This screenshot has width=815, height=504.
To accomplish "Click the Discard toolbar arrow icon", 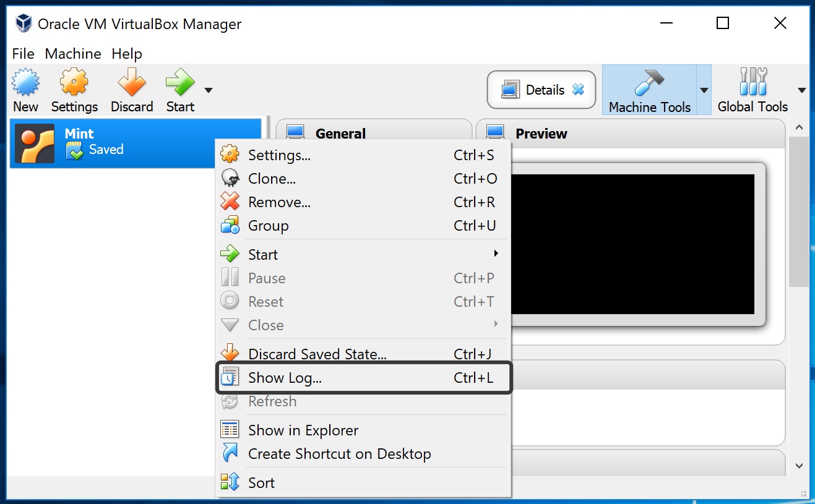I will tap(132, 82).
